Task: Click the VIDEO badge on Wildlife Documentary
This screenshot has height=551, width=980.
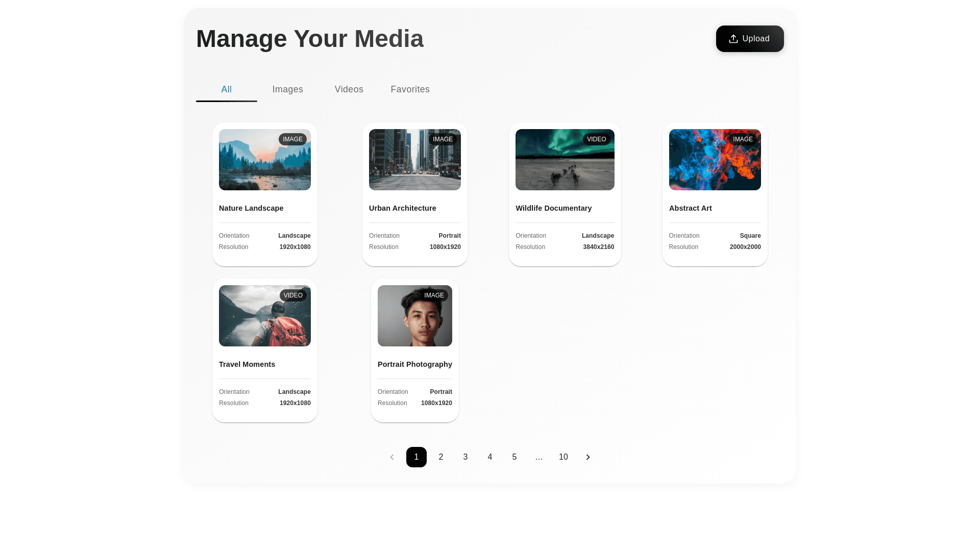Action: tap(596, 139)
